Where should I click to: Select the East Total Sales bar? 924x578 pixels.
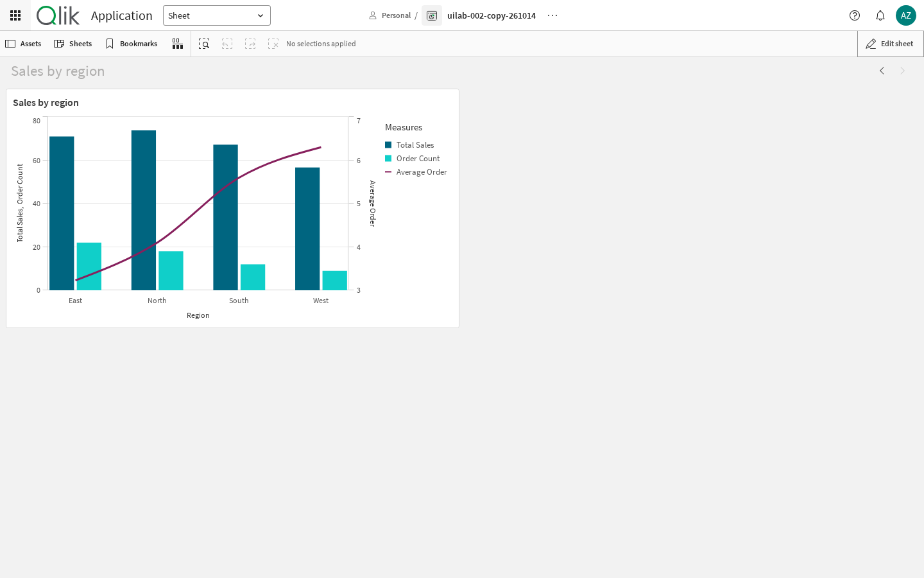62,213
